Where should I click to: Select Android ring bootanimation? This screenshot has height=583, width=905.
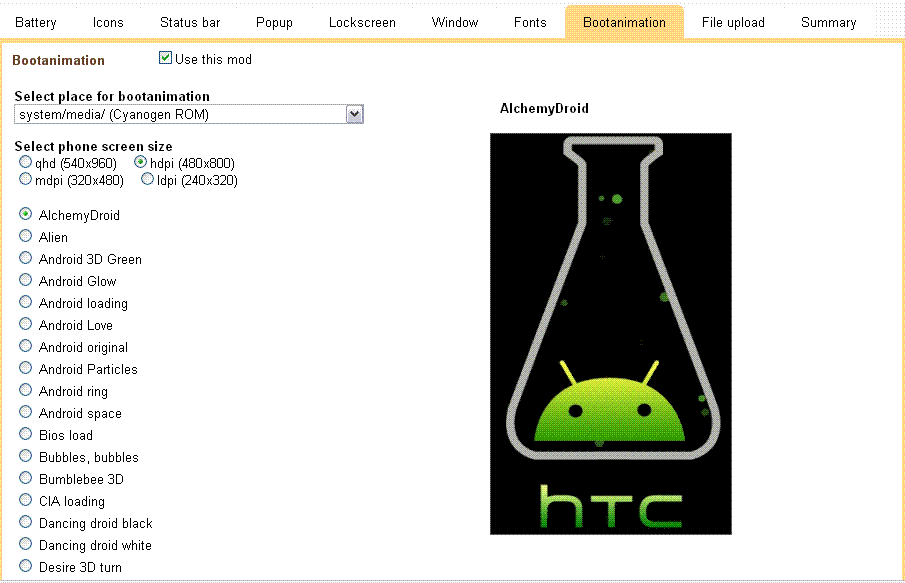click(25, 389)
